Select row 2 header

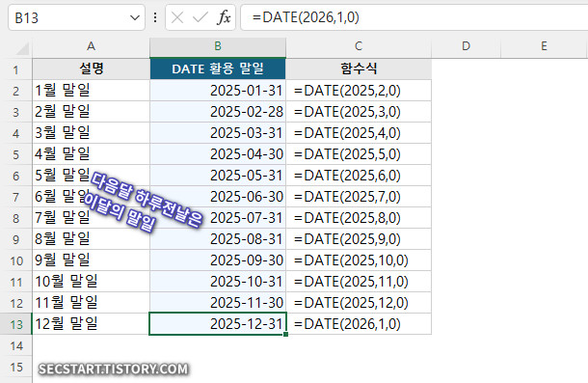[x=15, y=91]
